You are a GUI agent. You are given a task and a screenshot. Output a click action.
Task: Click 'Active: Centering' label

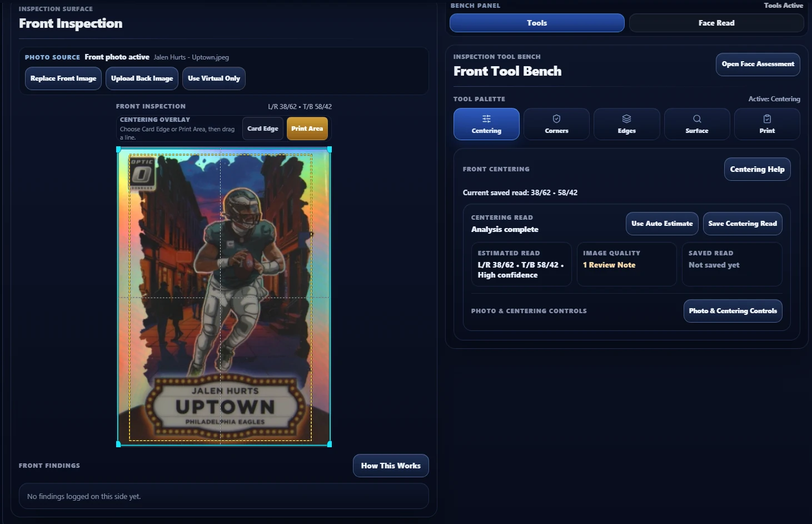click(774, 99)
